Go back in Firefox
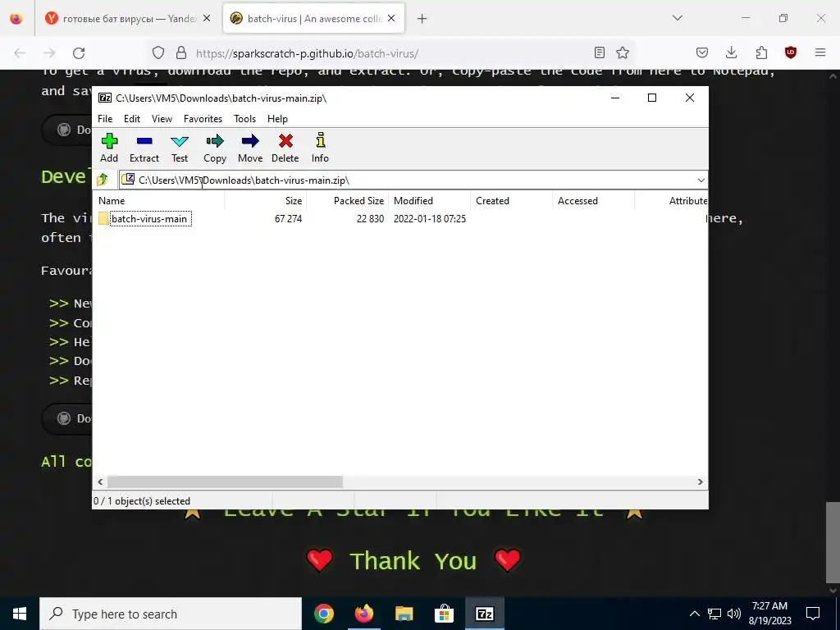 coord(20,53)
